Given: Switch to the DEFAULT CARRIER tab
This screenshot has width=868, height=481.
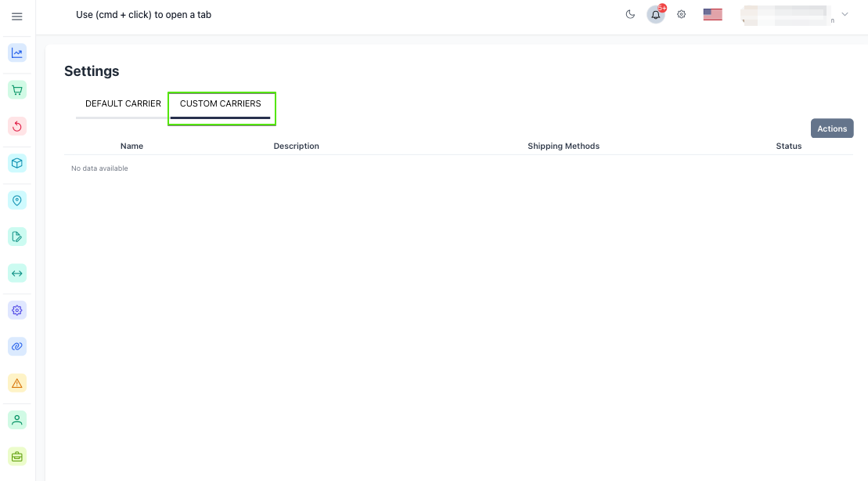Looking at the screenshot, I should pos(123,103).
